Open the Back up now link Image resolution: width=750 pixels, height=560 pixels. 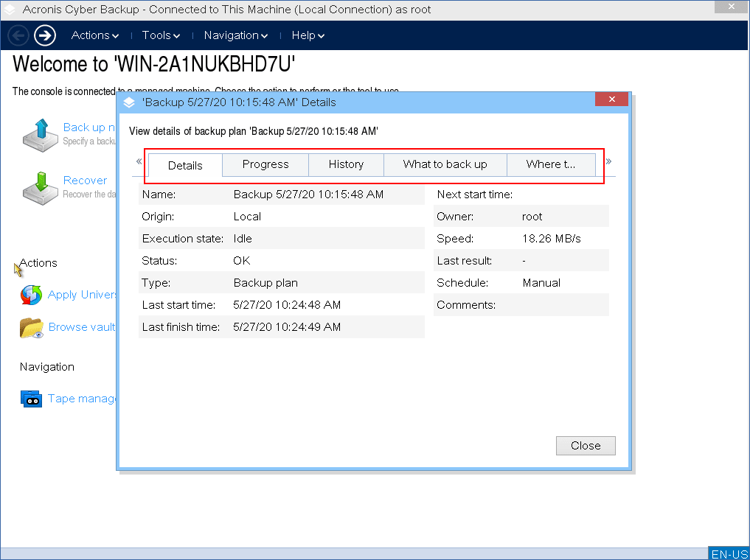(89, 127)
